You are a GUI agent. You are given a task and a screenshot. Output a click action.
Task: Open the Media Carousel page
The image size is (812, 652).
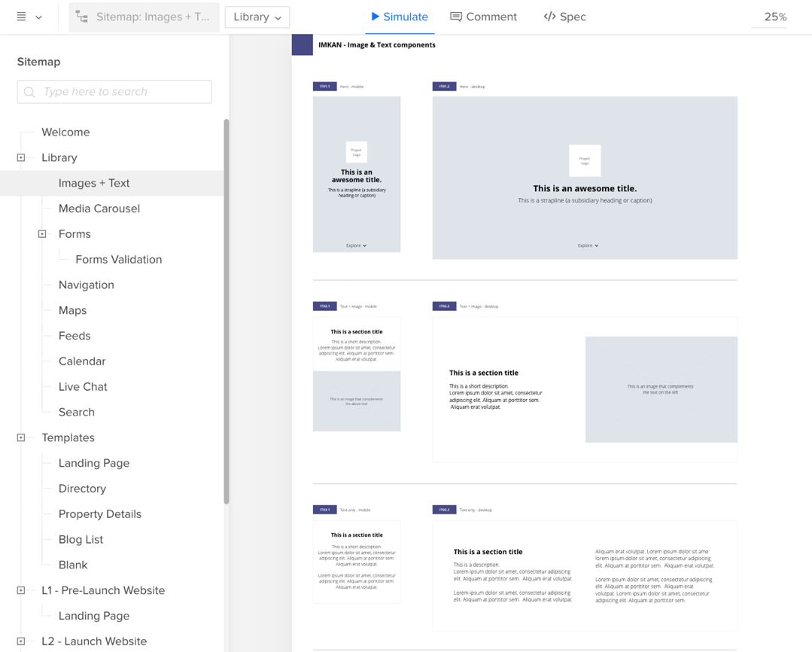[98, 208]
